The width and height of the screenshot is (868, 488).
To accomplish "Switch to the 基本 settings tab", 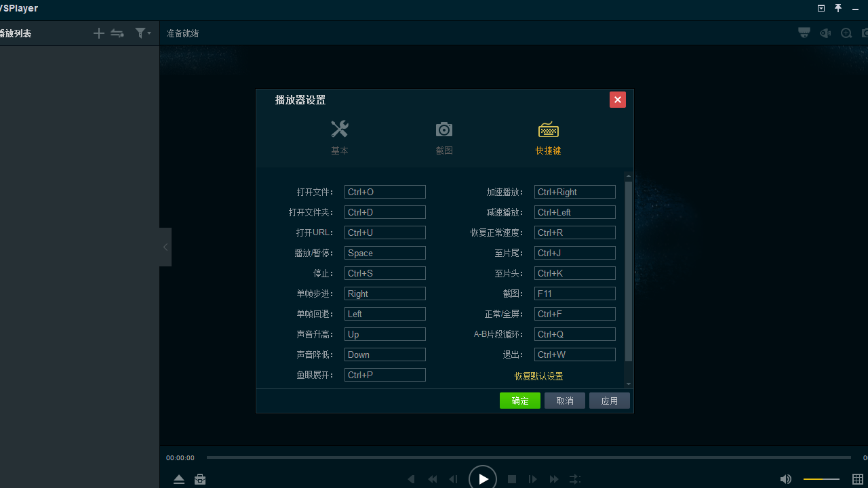I will click(340, 138).
